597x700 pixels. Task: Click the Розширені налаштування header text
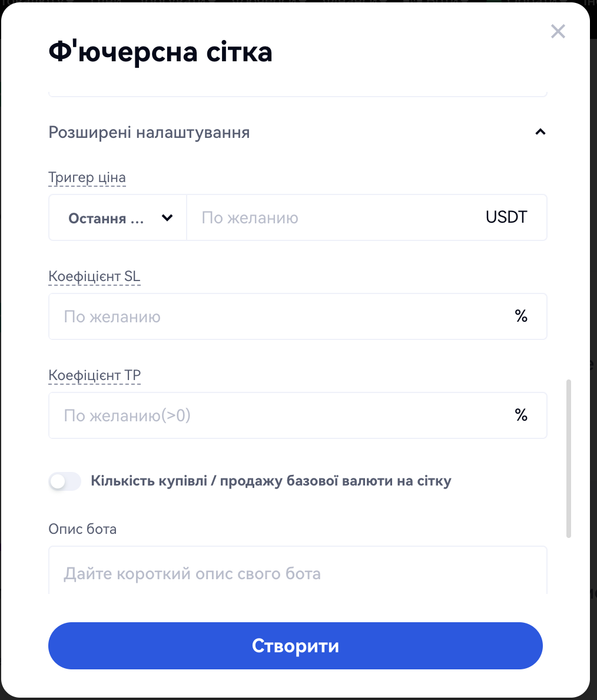coord(149,133)
